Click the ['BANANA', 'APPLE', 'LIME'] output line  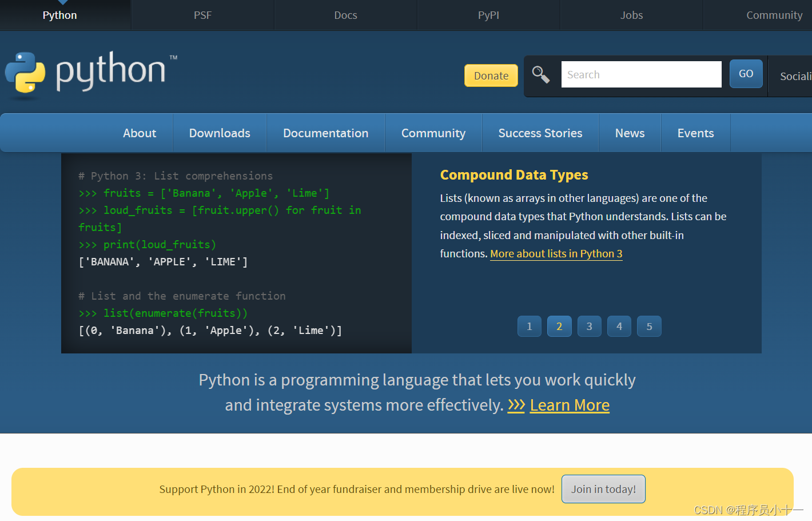click(x=163, y=262)
